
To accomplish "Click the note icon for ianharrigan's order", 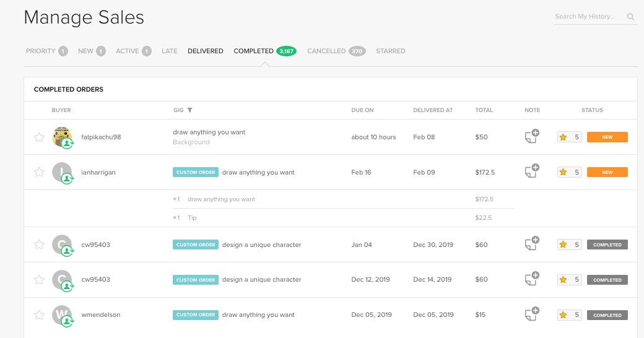I will (531, 172).
